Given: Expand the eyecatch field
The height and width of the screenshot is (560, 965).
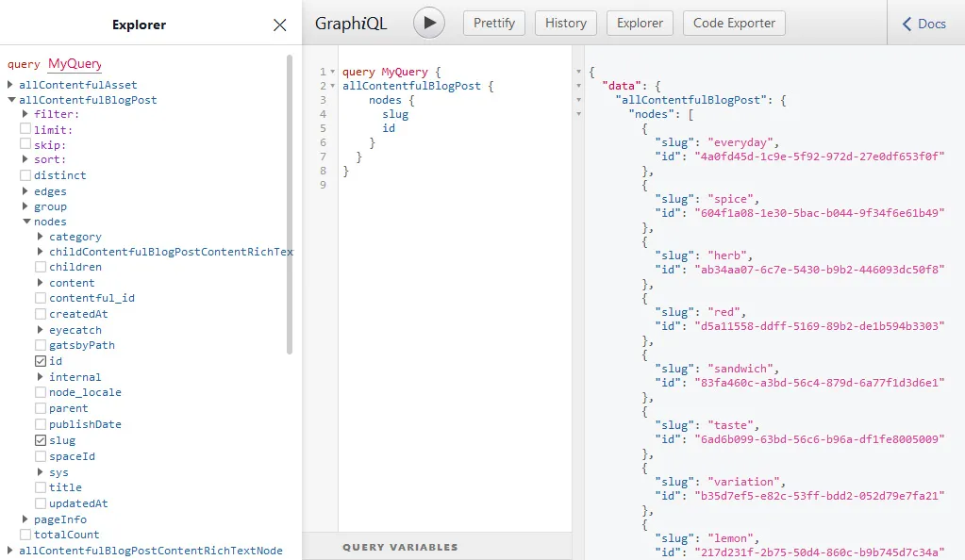Looking at the screenshot, I should click(x=41, y=330).
